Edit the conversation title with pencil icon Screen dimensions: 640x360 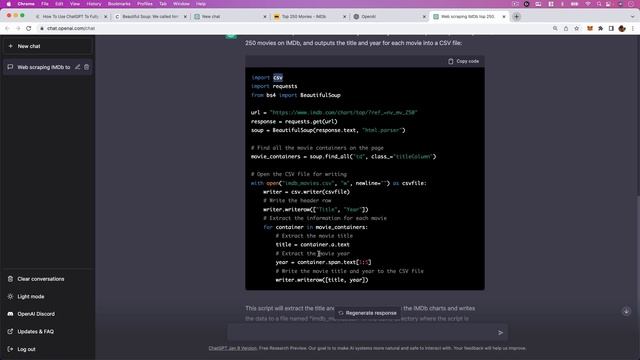[77, 67]
